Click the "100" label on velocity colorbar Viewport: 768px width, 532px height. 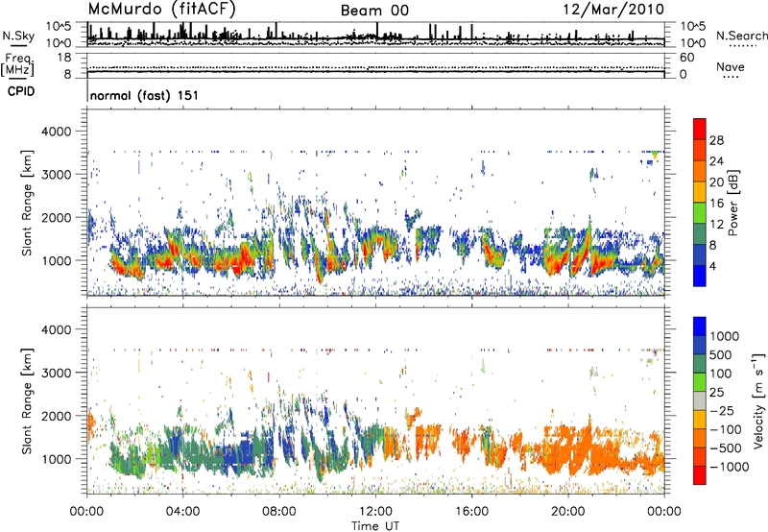(x=720, y=374)
